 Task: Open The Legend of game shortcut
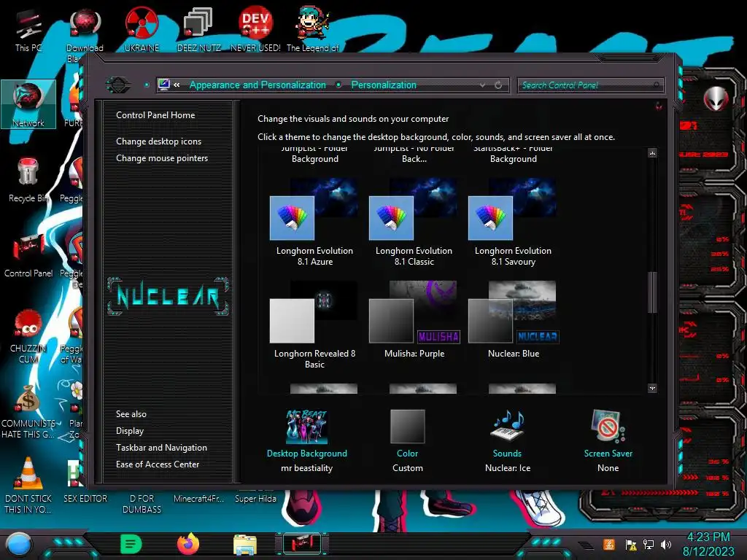click(312, 28)
